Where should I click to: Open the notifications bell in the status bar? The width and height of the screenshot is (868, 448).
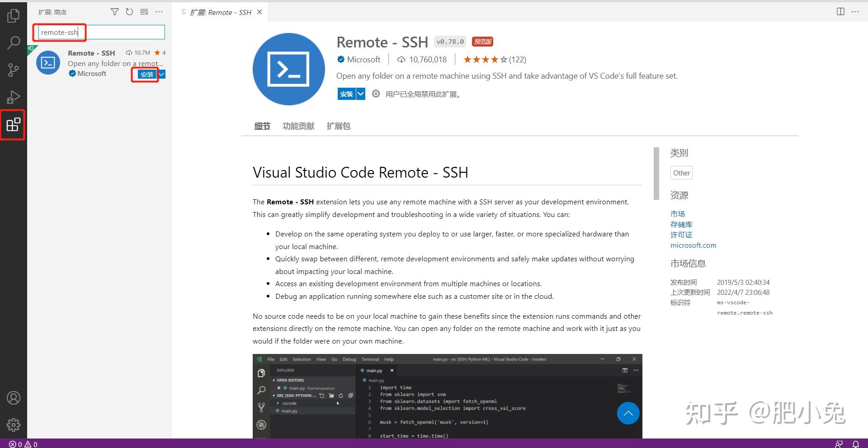coord(855,444)
